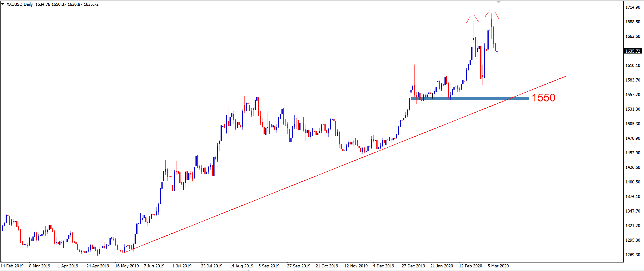The image size is (644, 271).
Task: Click price scale value 1688.50
Action: pyautogui.click(x=633, y=22)
